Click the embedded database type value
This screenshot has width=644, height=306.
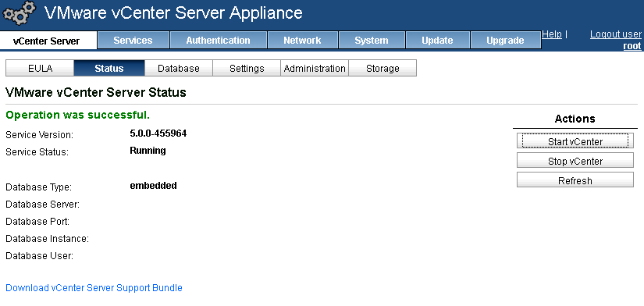click(x=153, y=186)
